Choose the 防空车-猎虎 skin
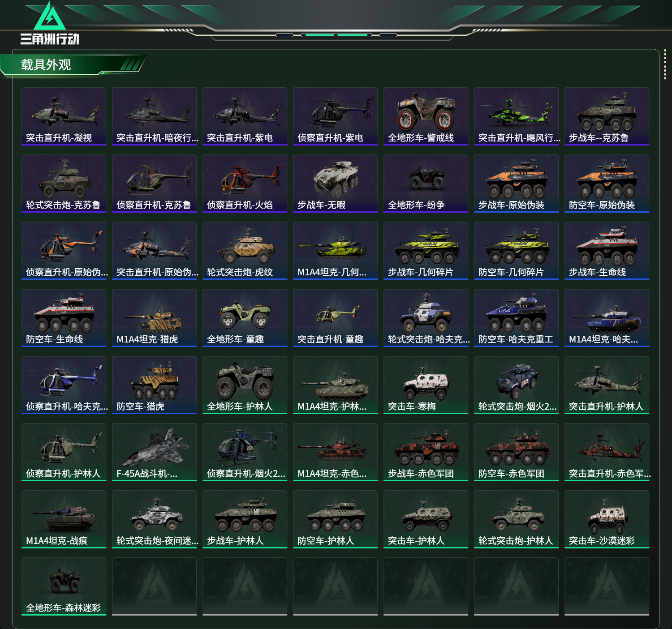This screenshot has width=672, height=629. coord(155,385)
